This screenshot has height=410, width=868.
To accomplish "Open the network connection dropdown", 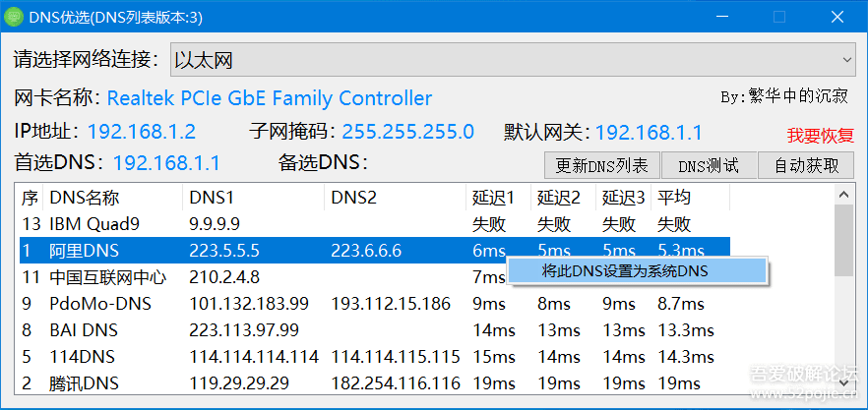I will pos(513,60).
